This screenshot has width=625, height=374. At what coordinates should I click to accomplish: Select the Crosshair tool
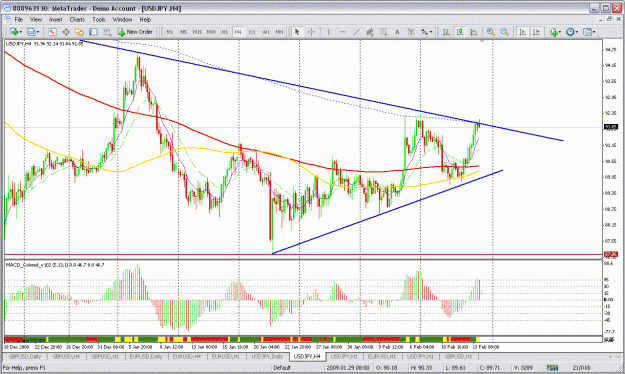pos(311,32)
